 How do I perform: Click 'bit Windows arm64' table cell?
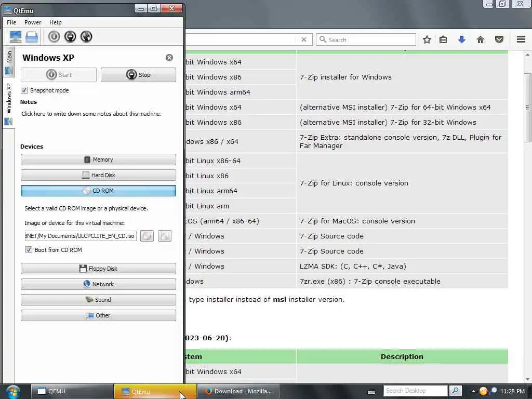pyautogui.click(x=241, y=92)
